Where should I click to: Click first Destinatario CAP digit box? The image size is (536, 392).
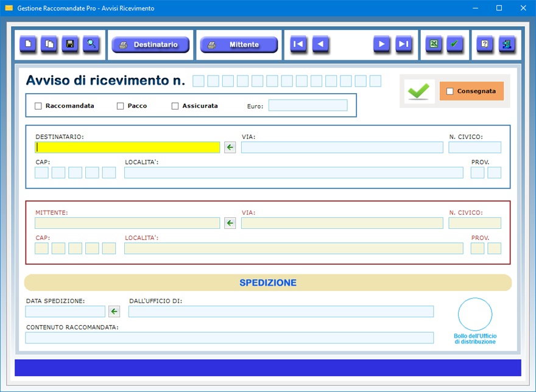coord(41,173)
